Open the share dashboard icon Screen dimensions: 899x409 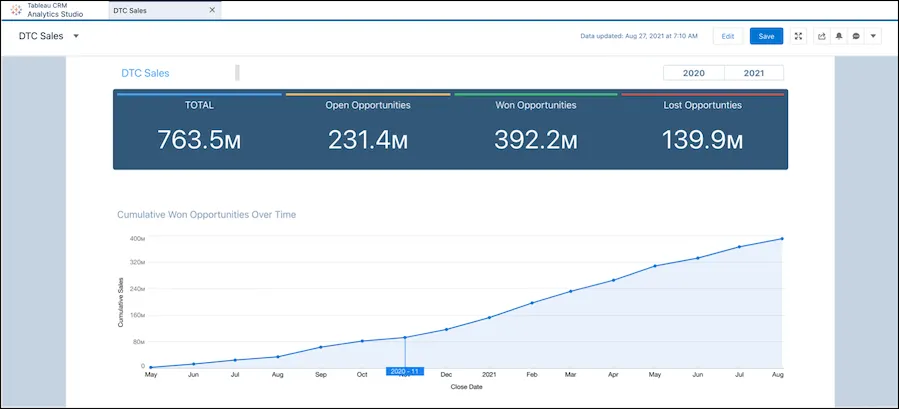[x=821, y=36]
